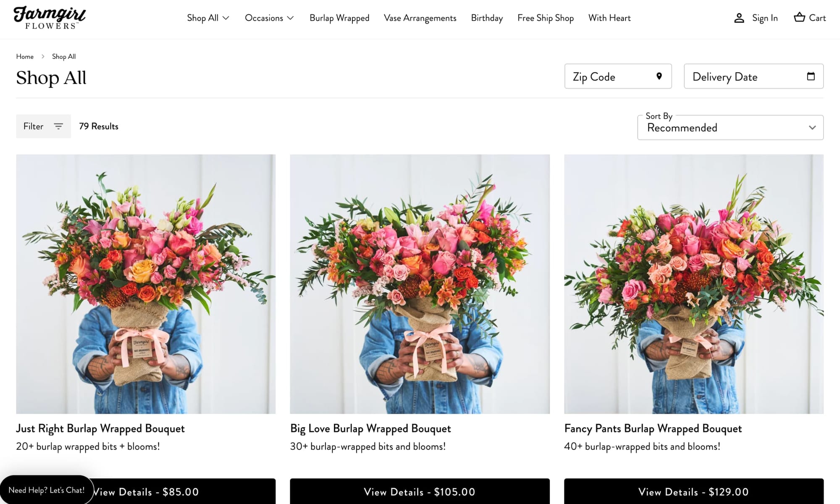This screenshot has height=504, width=840.
Task: Open the Need Help? Let's Chat bubble
Action: 46,490
